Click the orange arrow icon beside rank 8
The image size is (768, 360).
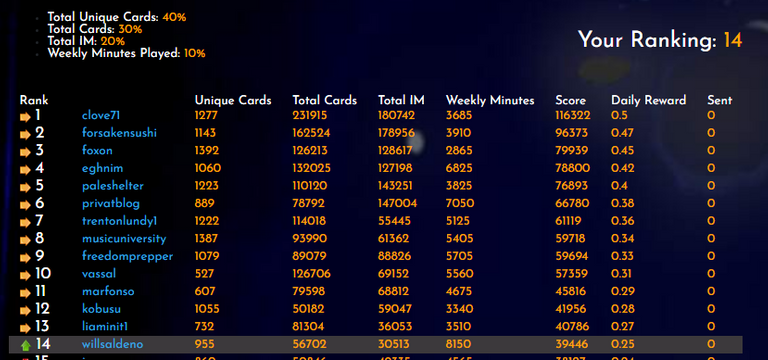(x=25, y=240)
